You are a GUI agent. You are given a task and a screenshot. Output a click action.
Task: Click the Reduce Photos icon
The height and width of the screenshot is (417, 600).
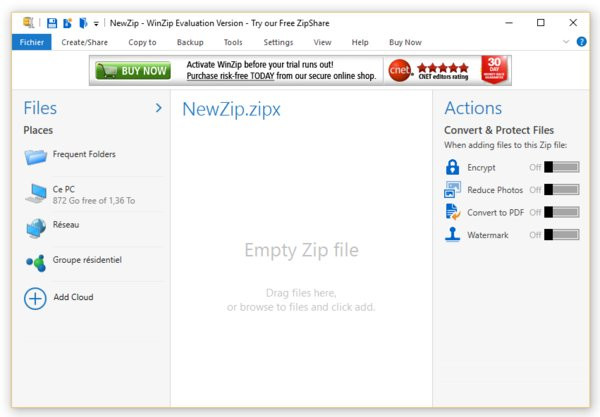452,190
